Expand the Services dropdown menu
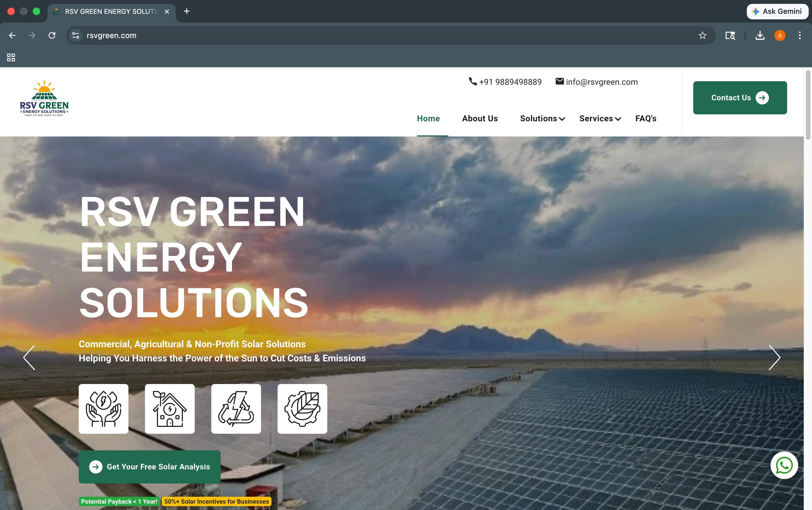This screenshot has height=510, width=812. 600,119
